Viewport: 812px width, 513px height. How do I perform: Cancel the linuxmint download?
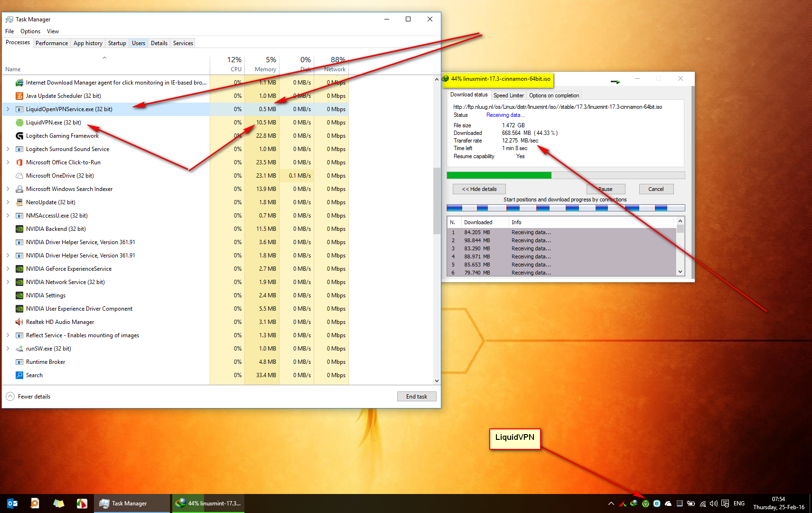(x=656, y=189)
